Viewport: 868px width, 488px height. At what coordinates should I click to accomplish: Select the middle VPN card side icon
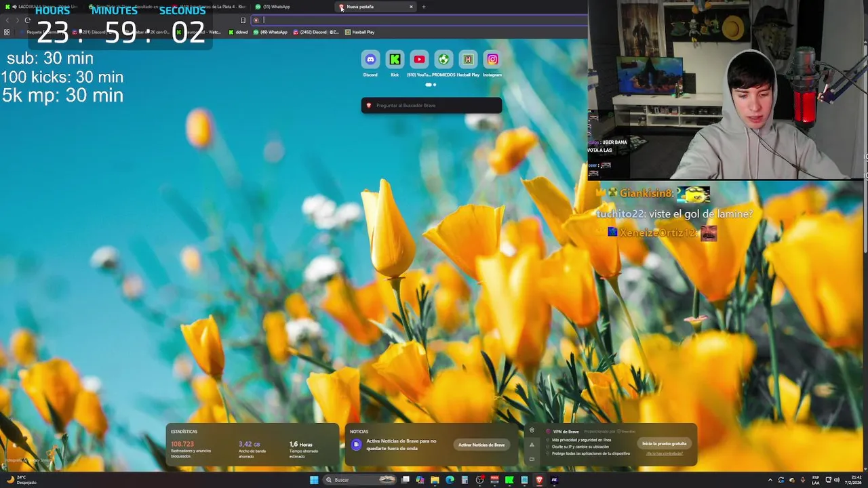point(532,445)
